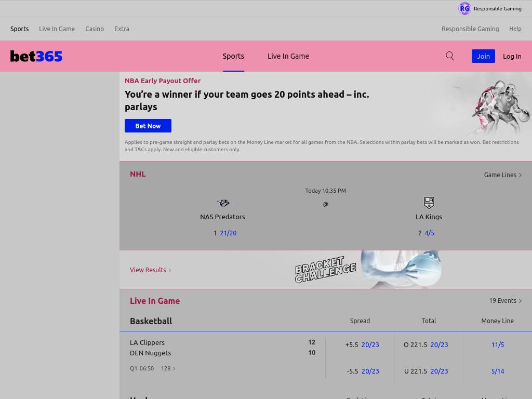Click the Basketball sport heading
The image size is (532, 399).
(x=151, y=321)
